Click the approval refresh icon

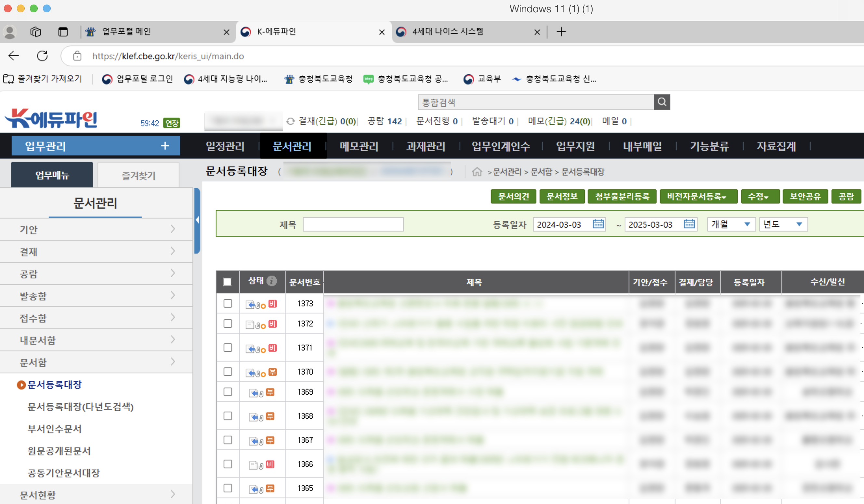(x=290, y=121)
